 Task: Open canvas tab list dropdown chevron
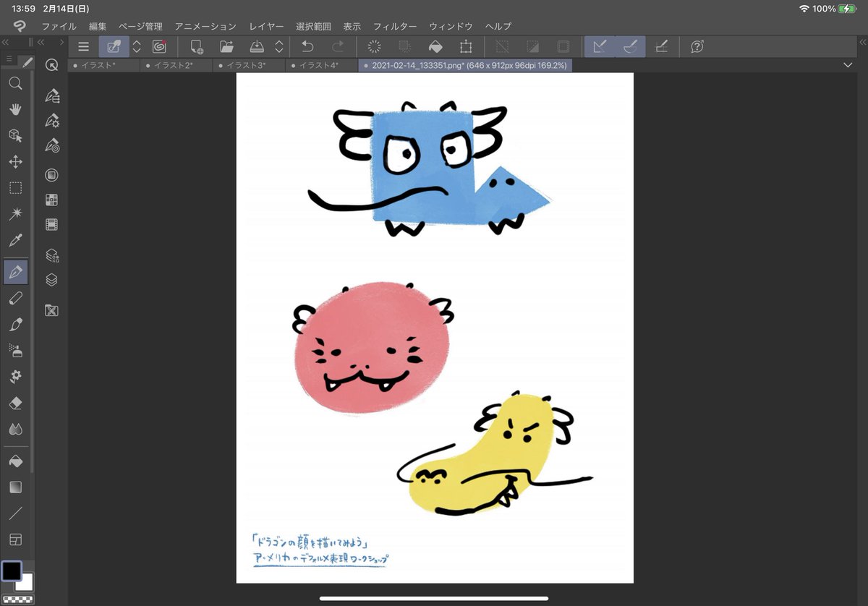coord(848,65)
